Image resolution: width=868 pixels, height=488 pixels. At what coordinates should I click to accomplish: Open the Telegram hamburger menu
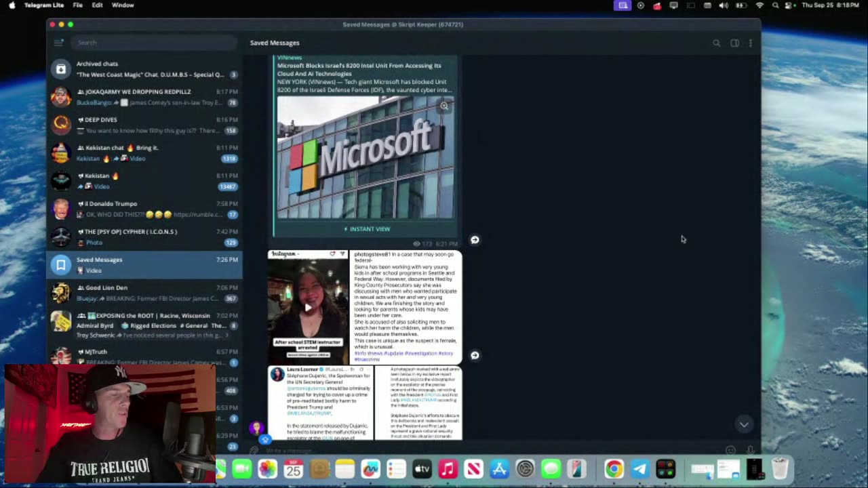tap(59, 43)
